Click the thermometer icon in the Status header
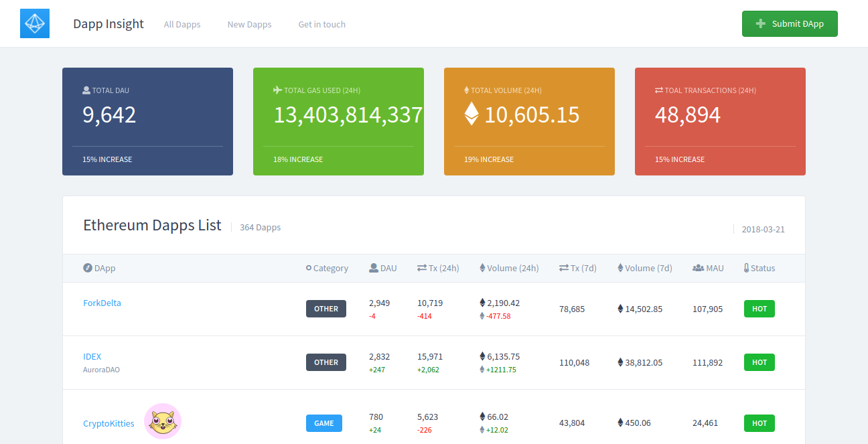 pos(746,268)
